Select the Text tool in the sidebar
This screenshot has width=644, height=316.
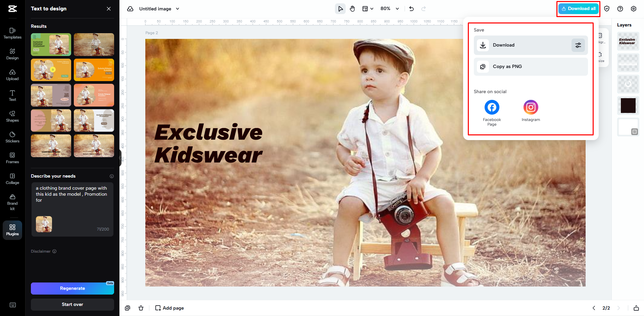12,96
